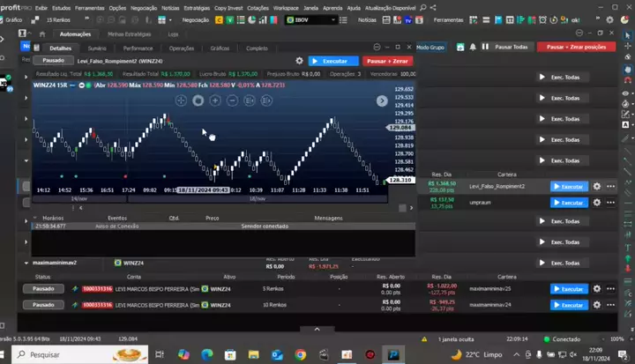Collapse the maximaminimav2 strategy group
Viewport: 635px width, 364px height.
[x=26, y=263]
